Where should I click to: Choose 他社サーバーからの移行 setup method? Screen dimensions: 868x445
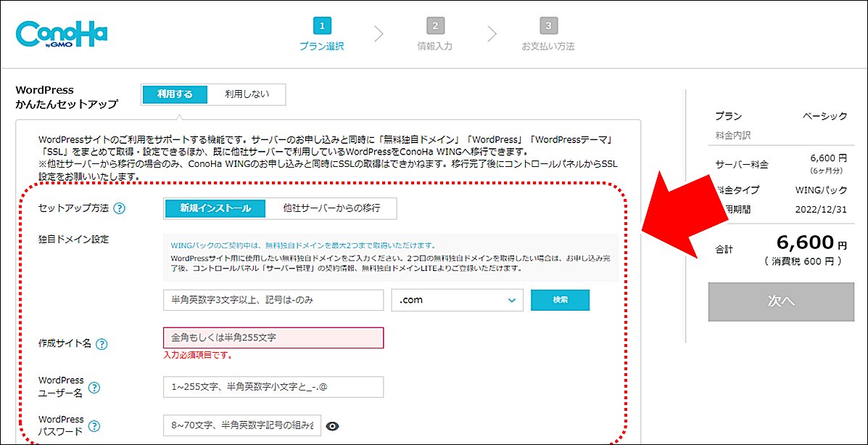tap(331, 209)
